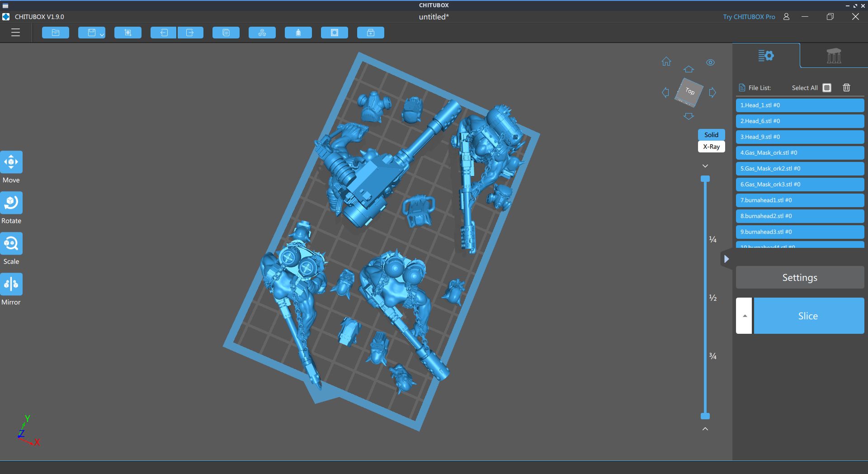Image resolution: width=868 pixels, height=474 pixels.
Task: Click the right arrow view rotation
Action: [x=712, y=93]
